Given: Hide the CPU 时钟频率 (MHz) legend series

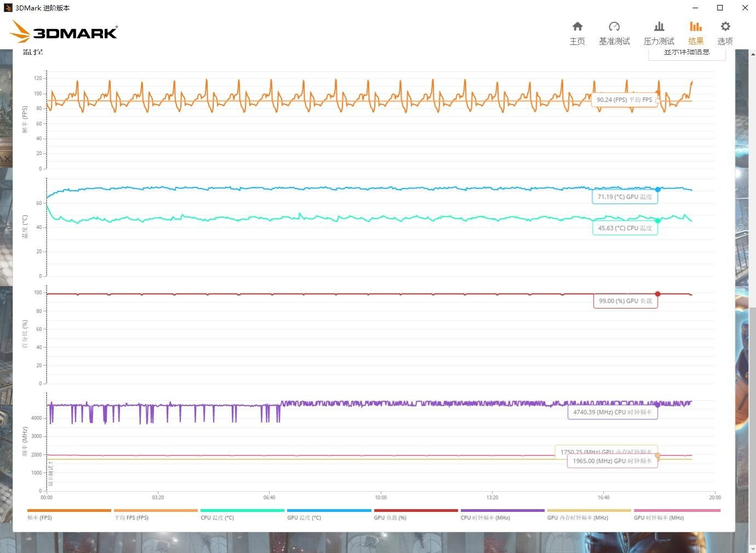Looking at the screenshot, I should click(485, 517).
